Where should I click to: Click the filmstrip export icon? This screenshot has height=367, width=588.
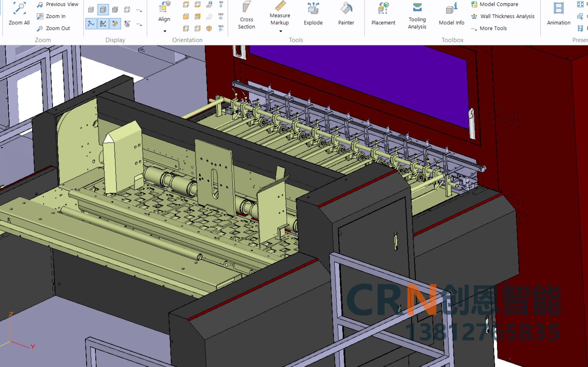580,28
